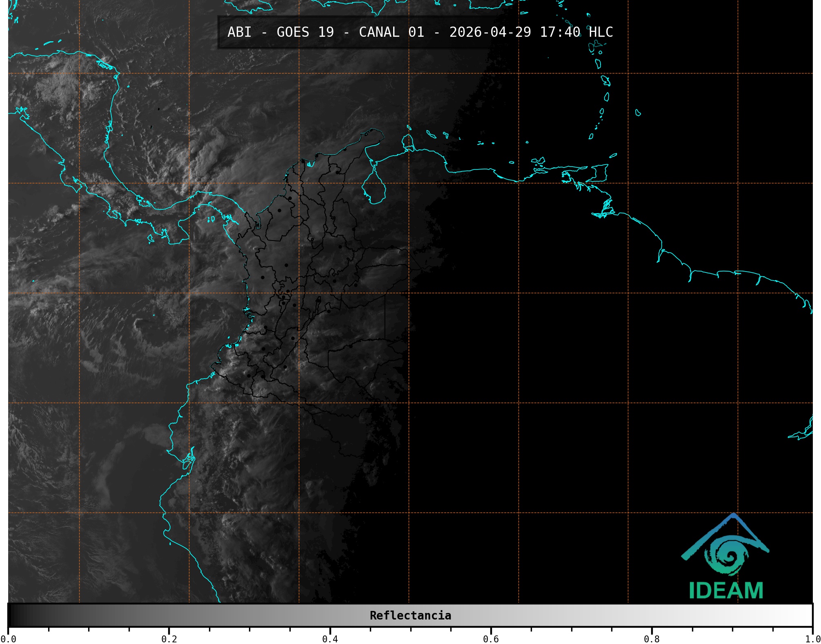This screenshot has width=821, height=644.
Task: Click the date 2026-04-29 in the title
Action: click(x=490, y=32)
